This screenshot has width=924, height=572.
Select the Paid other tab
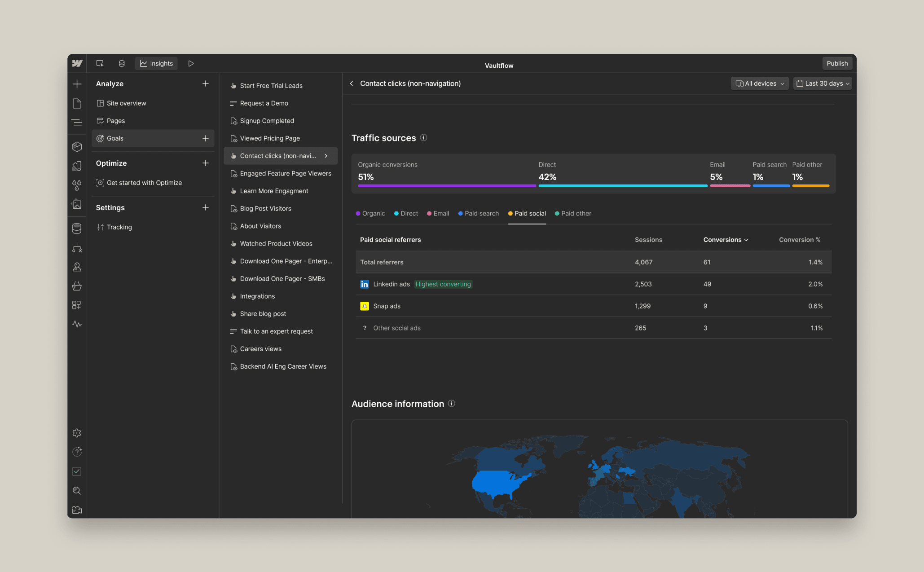573,213
